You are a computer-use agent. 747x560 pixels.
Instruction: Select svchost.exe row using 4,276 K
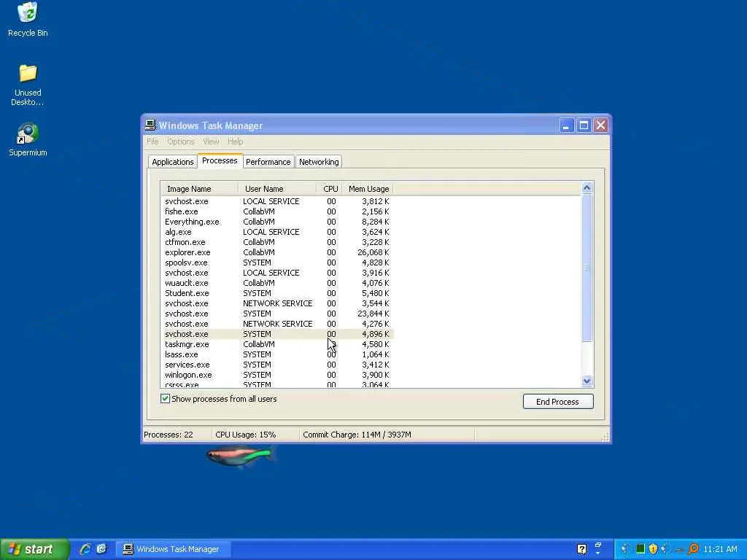(x=277, y=323)
